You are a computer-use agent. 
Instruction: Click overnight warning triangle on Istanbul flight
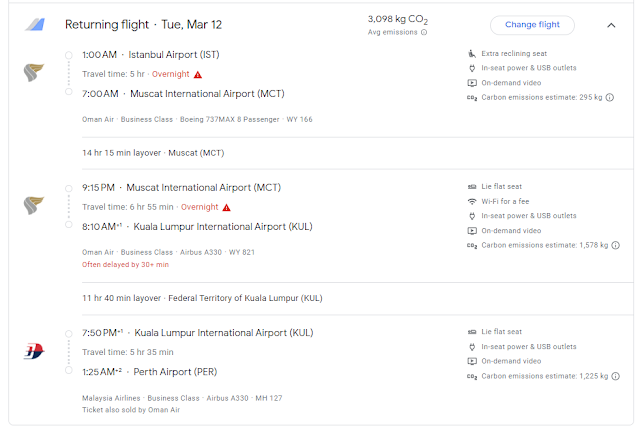pyautogui.click(x=198, y=75)
